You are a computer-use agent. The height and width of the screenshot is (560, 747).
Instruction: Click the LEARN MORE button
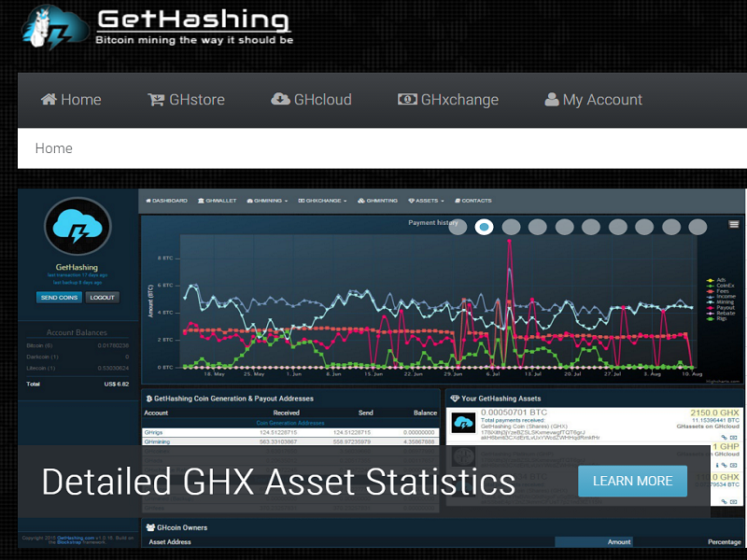[x=632, y=481]
